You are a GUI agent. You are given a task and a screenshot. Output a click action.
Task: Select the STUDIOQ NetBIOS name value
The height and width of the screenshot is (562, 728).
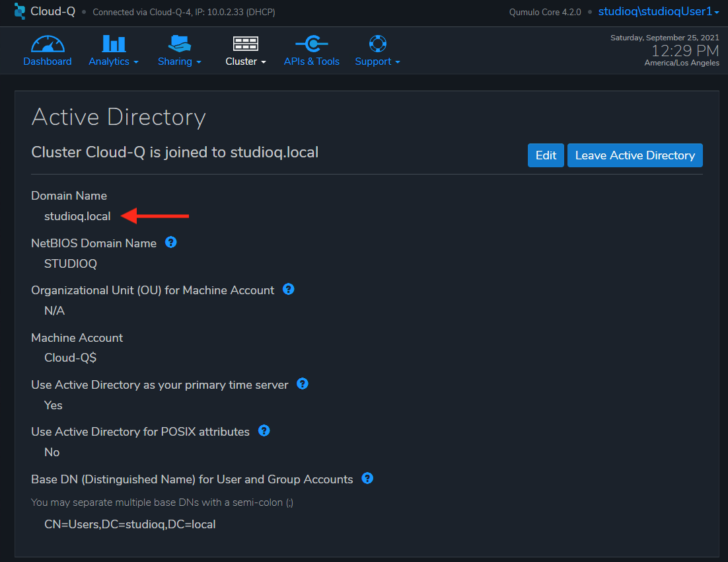coord(71,264)
